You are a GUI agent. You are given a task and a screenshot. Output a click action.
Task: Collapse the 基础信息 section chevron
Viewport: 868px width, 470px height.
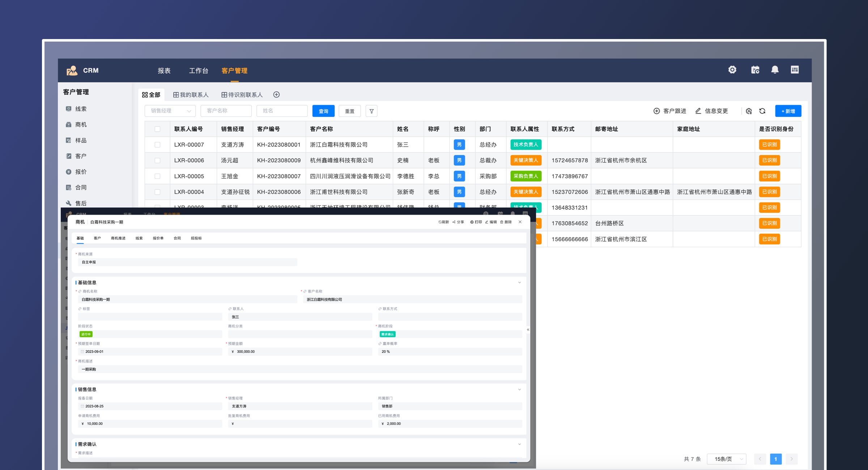tap(519, 283)
